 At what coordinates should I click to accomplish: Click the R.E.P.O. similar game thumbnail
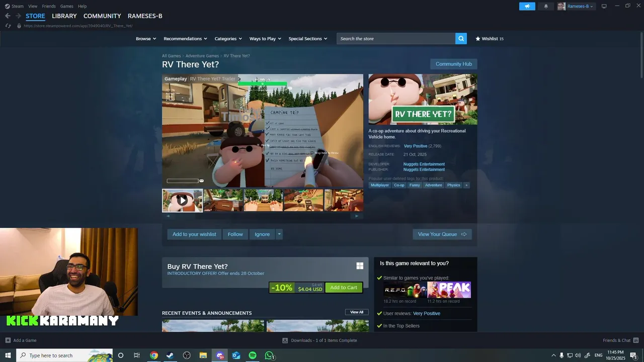click(x=405, y=290)
